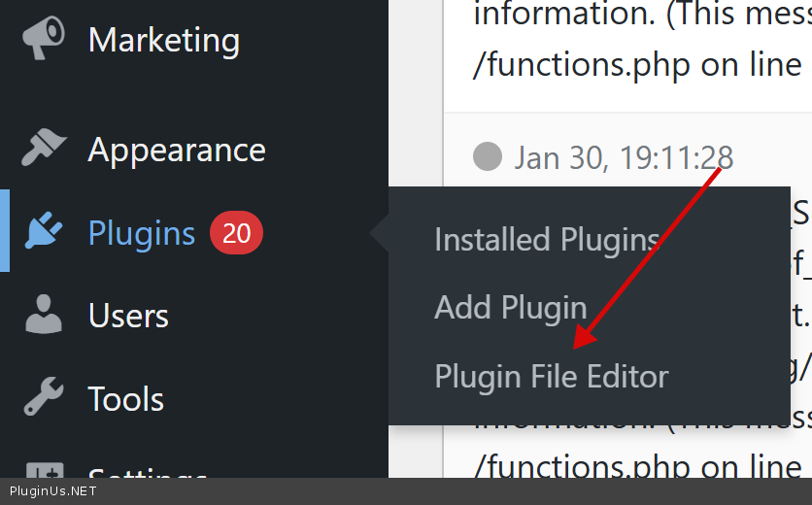Image resolution: width=812 pixels, height=505 pixels.
Task: Choose Installed Plugins from the submenu
Action: [547, 239]
